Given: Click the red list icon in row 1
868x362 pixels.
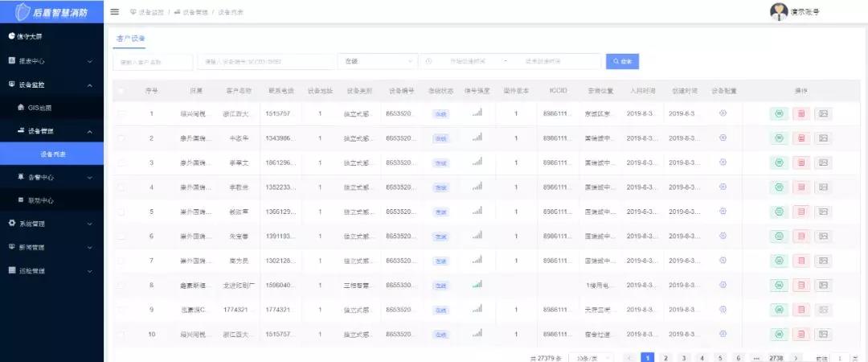Looking at the screenshot, I should coord(801,113).
